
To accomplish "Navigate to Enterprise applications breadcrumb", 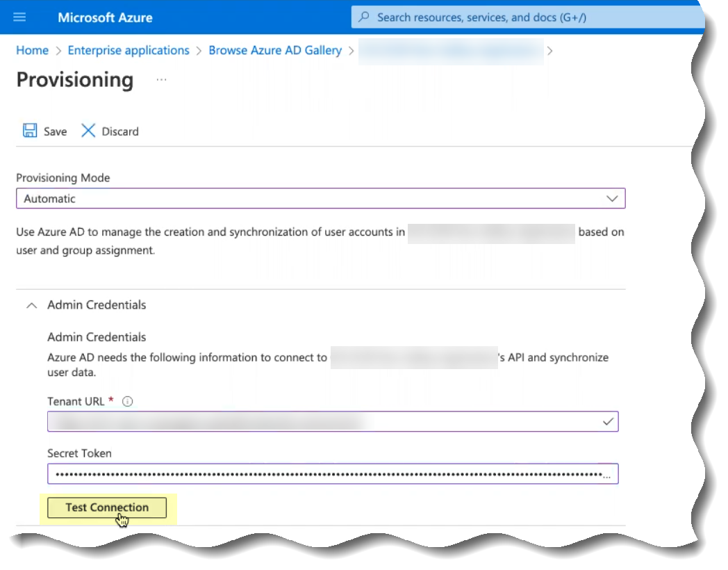I will click(129, 50).
